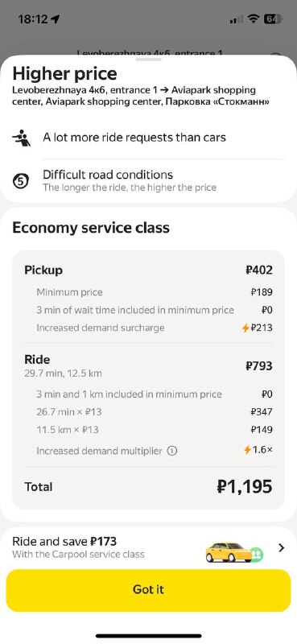Select the Ride and save ₽173 row

point(148,548)
